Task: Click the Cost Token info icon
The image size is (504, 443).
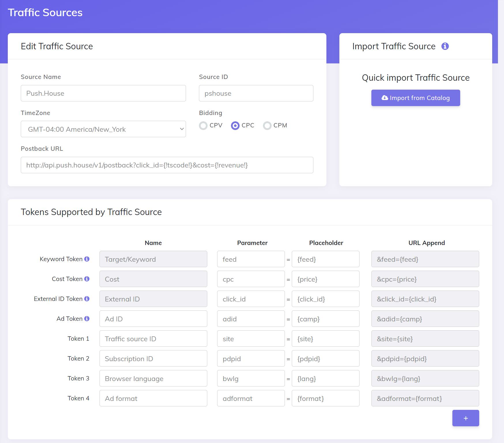Action: (x=87, y=279)
